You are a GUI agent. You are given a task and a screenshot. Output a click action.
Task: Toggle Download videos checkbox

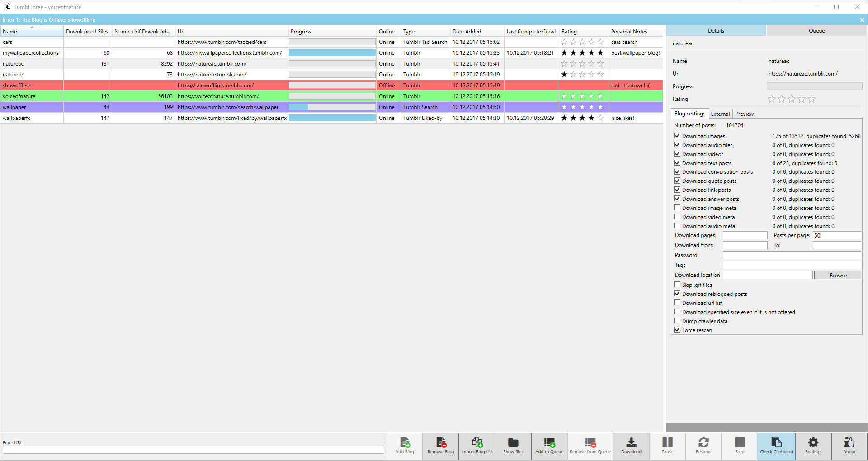pyautogui.click(x=677, y=154)
